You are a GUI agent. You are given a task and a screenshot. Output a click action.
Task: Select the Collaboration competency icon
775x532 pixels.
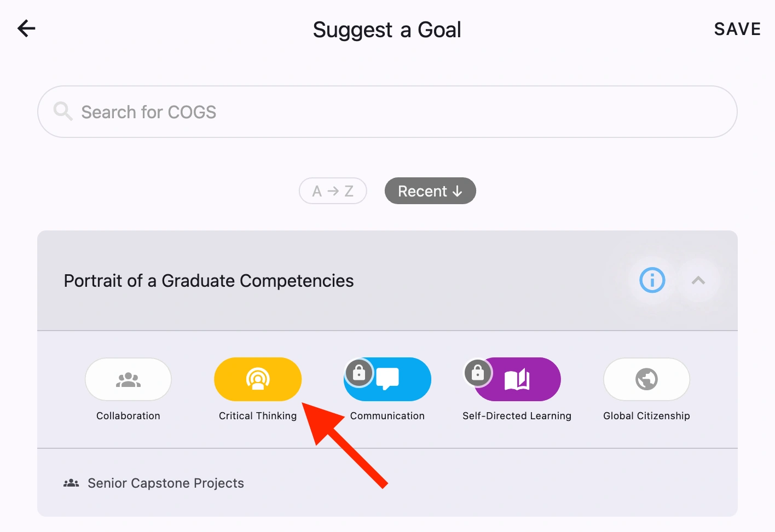[x=128, y=379]
